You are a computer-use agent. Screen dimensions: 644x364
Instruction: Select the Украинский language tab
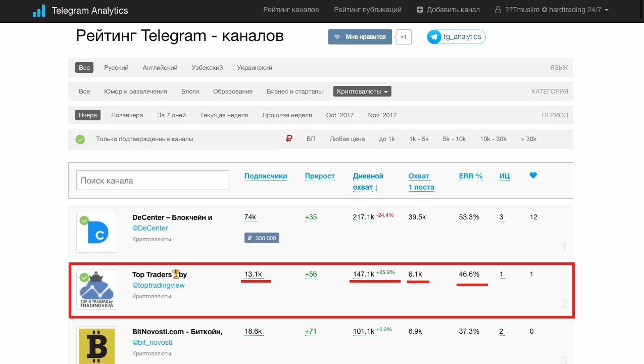coord(255,68)
